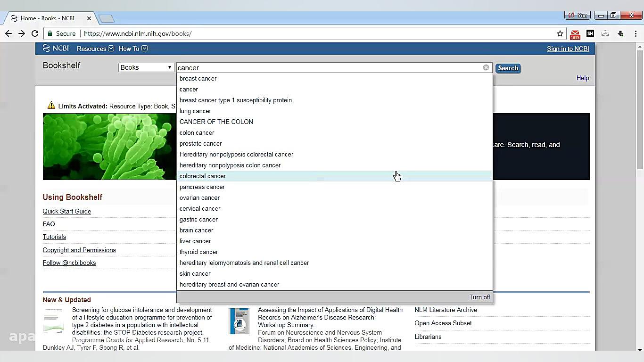Bookmark page with the star icon
The width and height of the screenshot is (644, 362).
(560, 33)
